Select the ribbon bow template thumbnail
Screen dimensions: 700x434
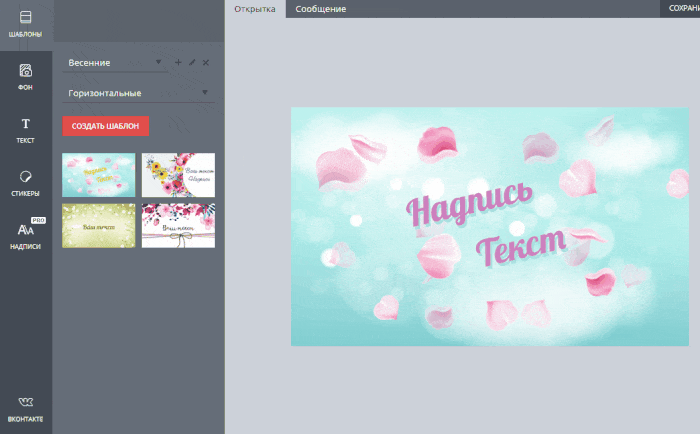[x=178, y=225]
